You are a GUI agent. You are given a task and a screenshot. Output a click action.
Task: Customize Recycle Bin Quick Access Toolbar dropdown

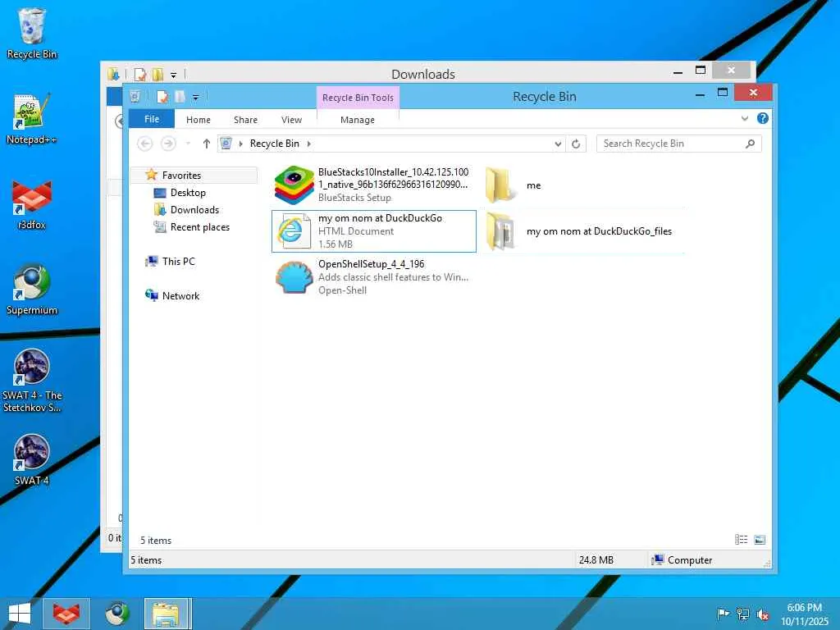[195, 97]
